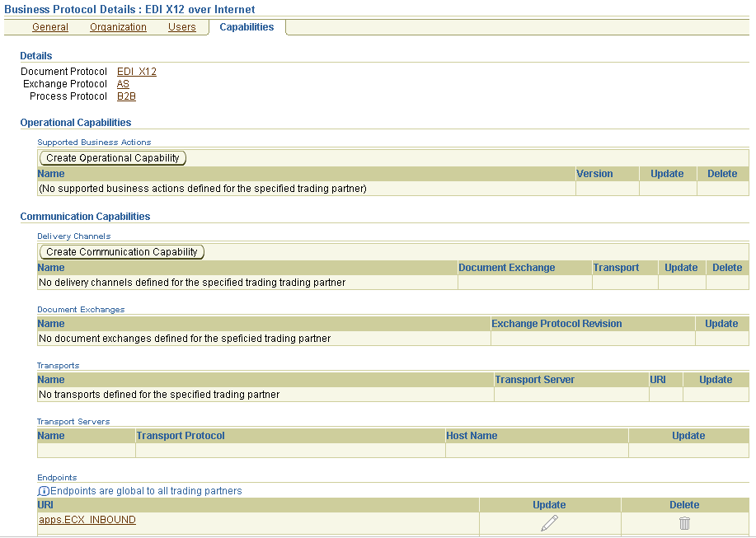Open the EDI_X12 document protocol link
The height and width of the screenshot is (538, 756).
(137, 72)
